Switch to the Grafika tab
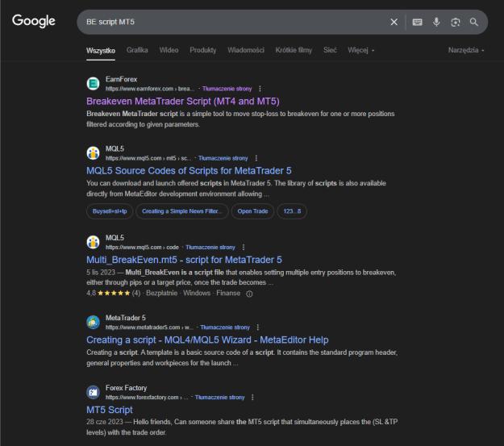 coord(137,50)
